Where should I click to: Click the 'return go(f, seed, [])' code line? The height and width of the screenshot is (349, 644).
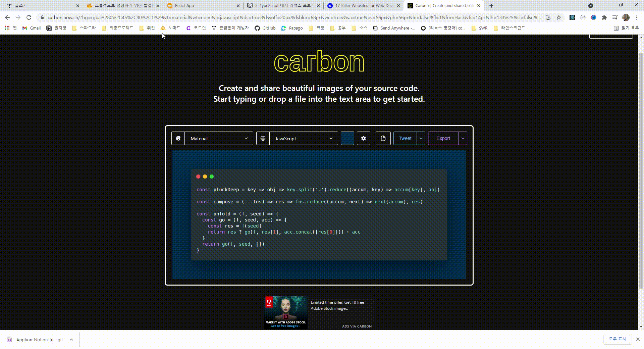(x=233, y=244)
